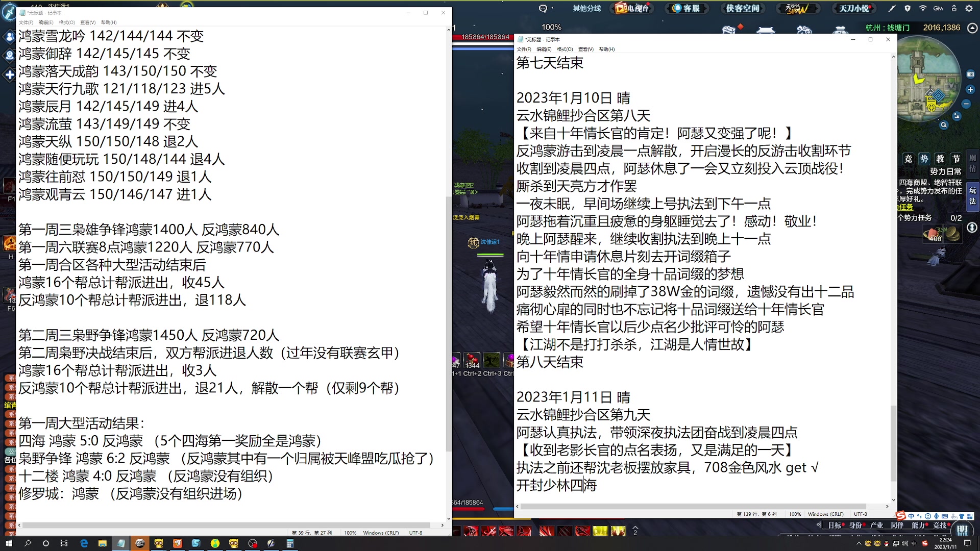Toggle the speaker volume icon in system tray

pyautogui.click(x=904, y=543)
